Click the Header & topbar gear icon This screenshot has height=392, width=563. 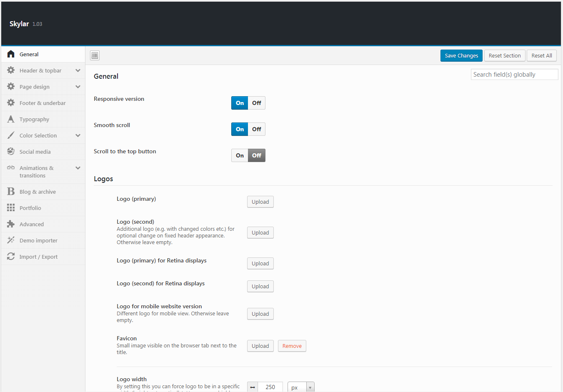pos(11,70)
